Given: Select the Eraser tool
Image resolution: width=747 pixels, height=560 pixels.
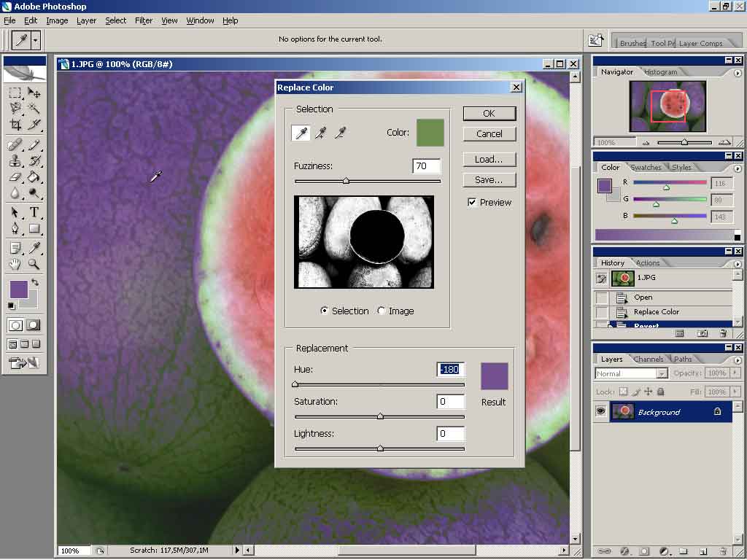Looking at the screenshot, I should coord(15,176).
